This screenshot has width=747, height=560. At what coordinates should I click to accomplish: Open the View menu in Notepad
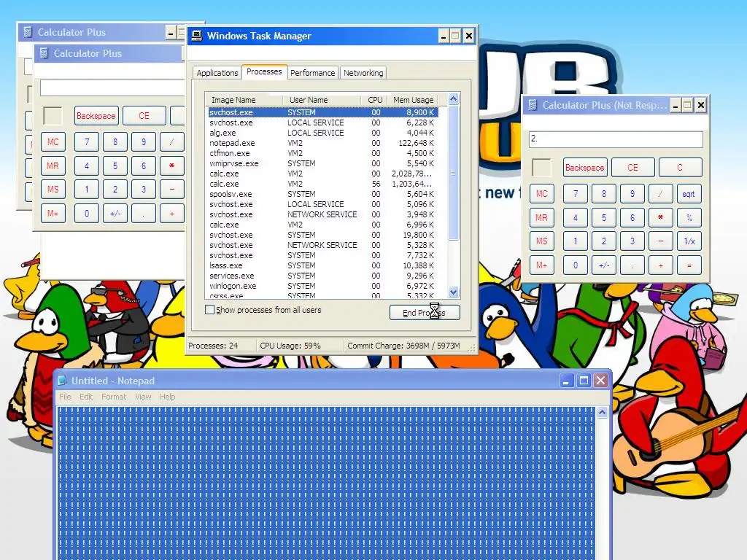(143, 397)
